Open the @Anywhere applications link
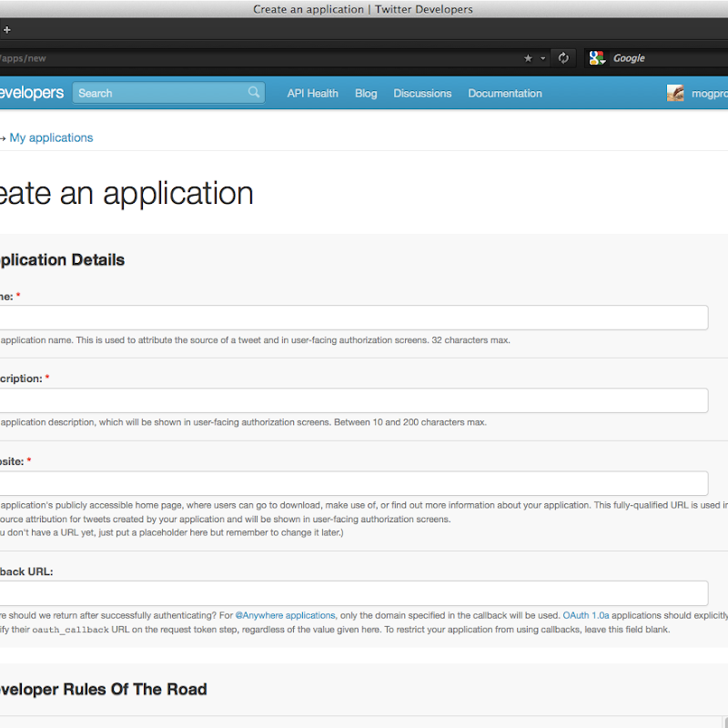The height and width of the screenshot is (728, 728). coord(285,615)
